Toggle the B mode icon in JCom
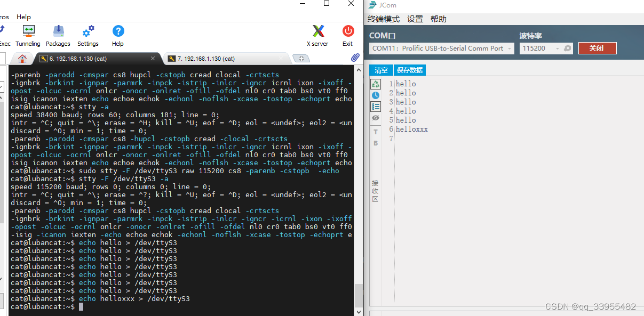 376,143
